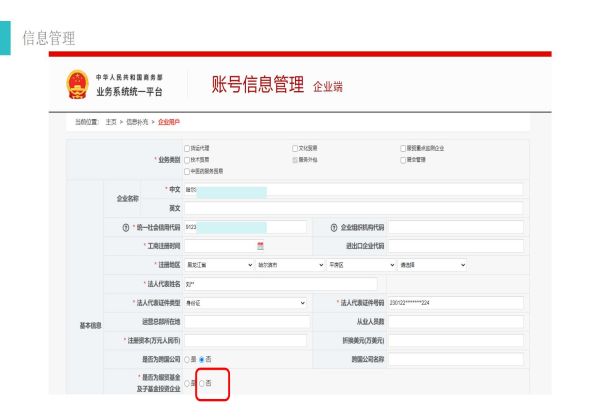Click the 企业用户 breadcrumb item
The image size is (600, 420).
(169, 121)
